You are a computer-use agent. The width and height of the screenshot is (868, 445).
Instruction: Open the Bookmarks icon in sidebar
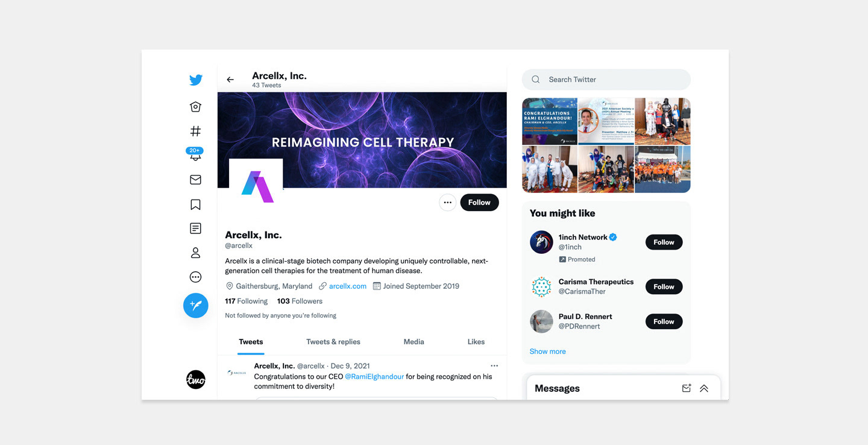click(195, 204)
